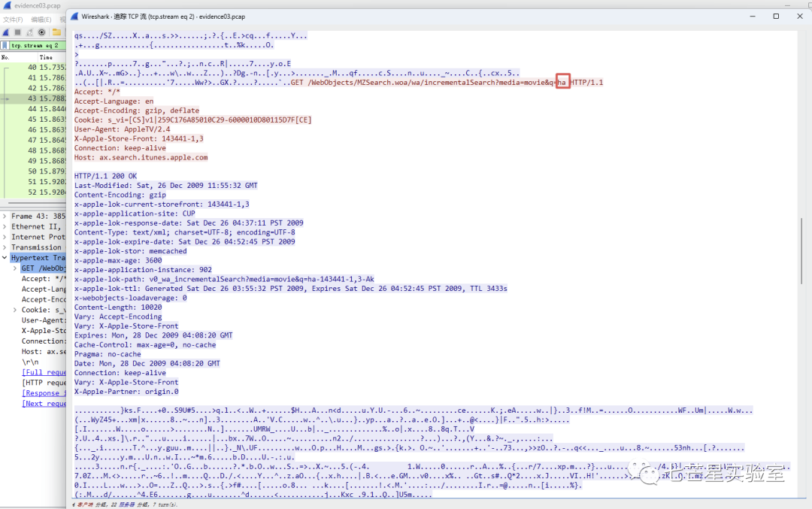Click the stream window vertical scrollbar thumb

click(x=801, y=250)
